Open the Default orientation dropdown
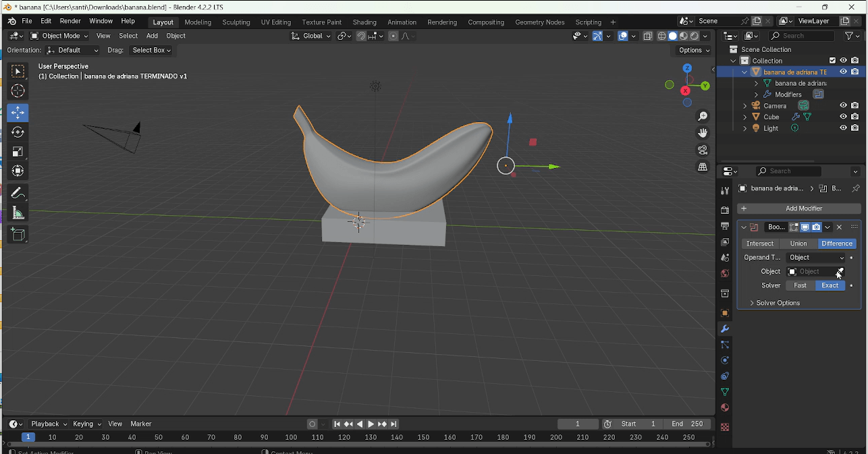Viewport: 868px width, 454px height. point(73,50)
